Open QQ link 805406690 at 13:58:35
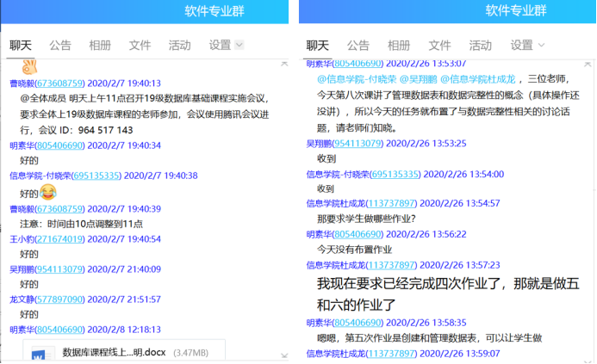 pyautogui.click(x=358, y=323)
